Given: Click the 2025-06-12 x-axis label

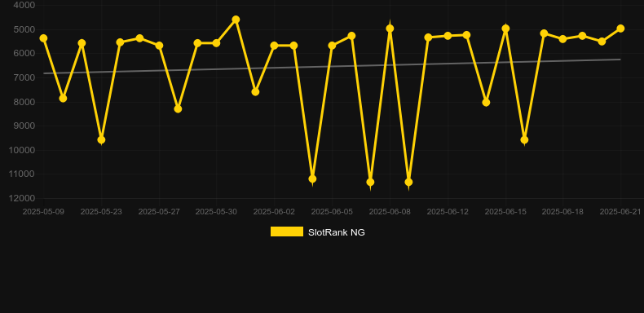Looking at the screenshot, I should (x=448, y=212).
